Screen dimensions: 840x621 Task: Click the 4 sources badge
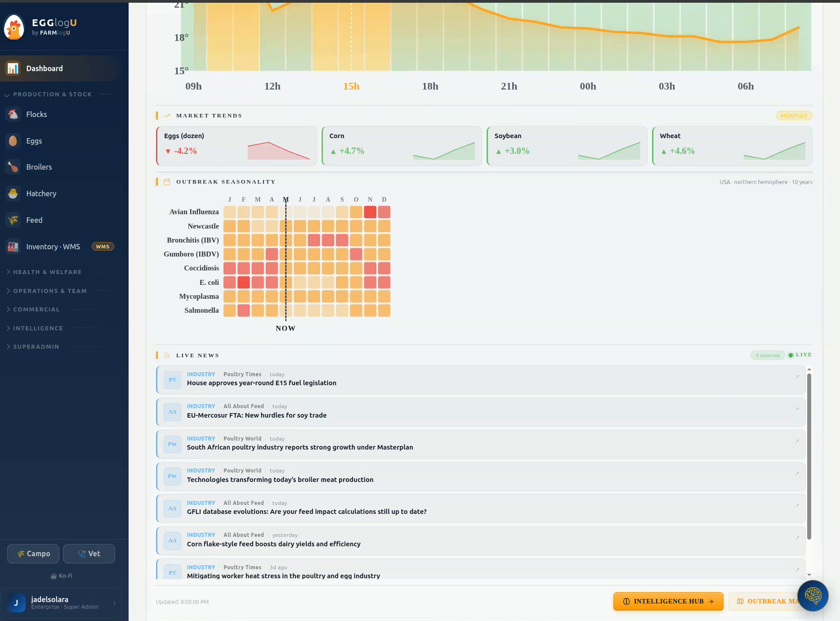(768, 355)
